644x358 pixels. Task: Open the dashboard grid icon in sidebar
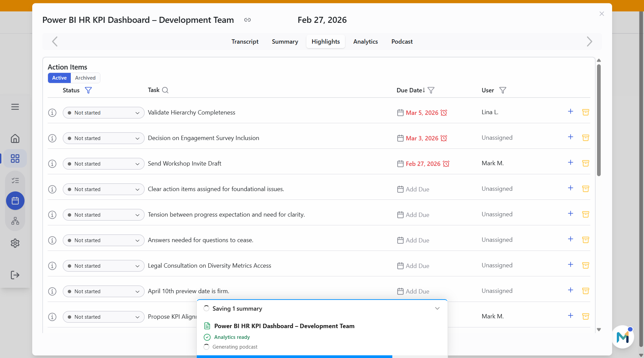tap(15, 159)
